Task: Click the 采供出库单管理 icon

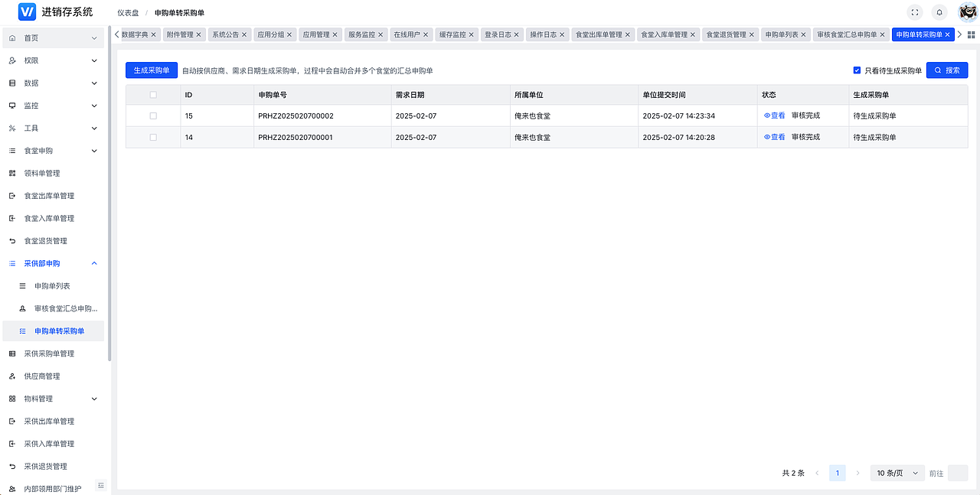Action: tap(12, 422)
